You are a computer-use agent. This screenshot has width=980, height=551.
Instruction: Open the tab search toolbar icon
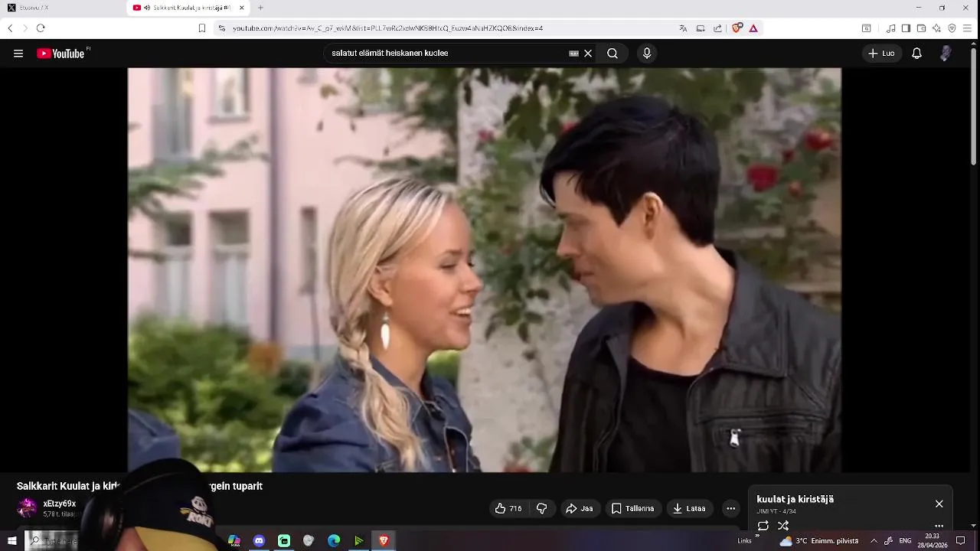point(867,28)
